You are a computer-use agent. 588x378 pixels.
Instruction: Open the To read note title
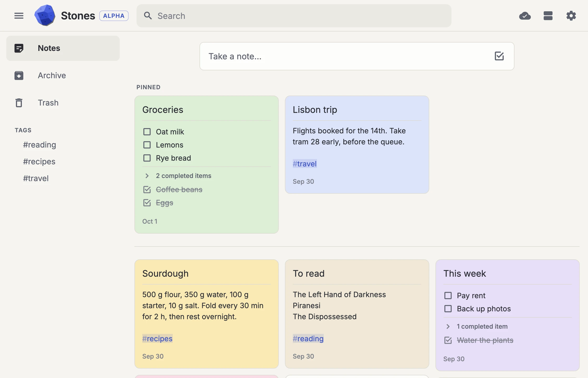pos(309,274)
